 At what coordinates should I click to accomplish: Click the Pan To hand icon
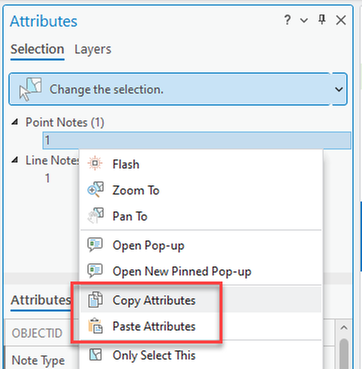point(95,216)
